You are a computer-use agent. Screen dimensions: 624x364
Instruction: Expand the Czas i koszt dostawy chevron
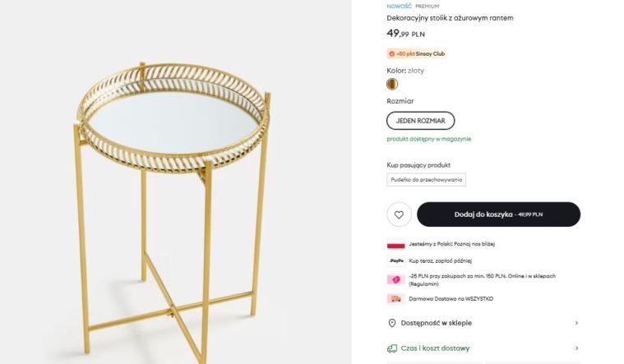[576, 348]
